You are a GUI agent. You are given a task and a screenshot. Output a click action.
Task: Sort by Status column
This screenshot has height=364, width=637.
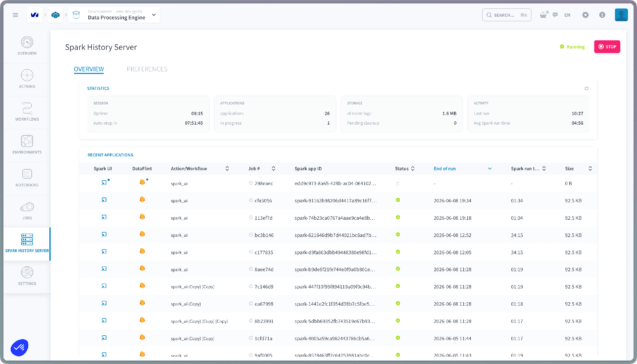click(x=413, y=169)
